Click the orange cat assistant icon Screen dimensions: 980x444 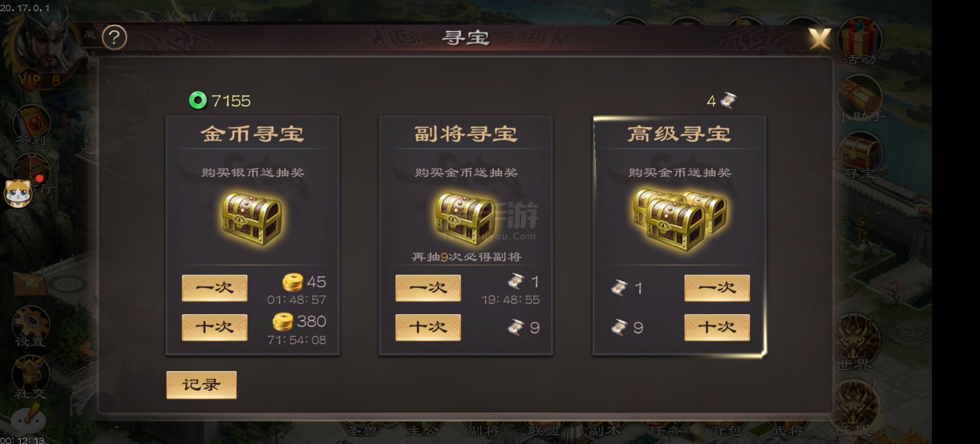pos(18,194)
